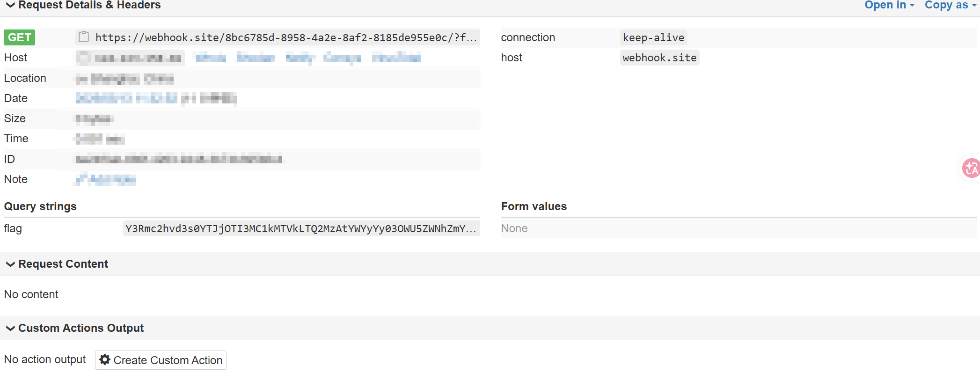Click the translate extension floating icon
Image resolution: width=980 pixels, height=373 pixels.
coord(971,168)
